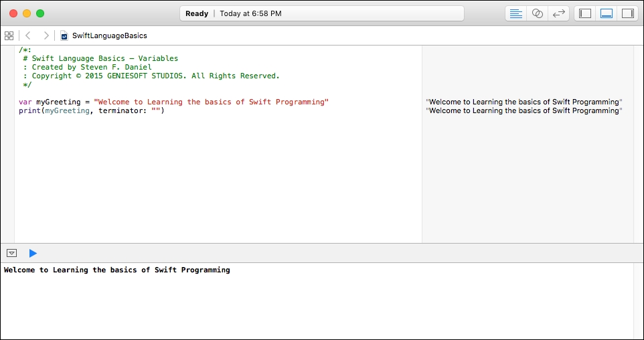Go forward to next file

point(46,35)
